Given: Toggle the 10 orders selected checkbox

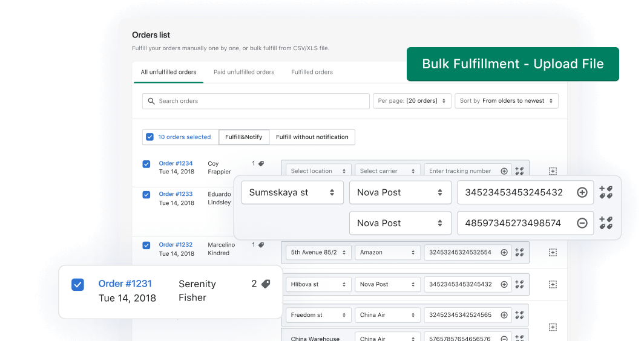Looking at the screenshot, I should (149, 137).
